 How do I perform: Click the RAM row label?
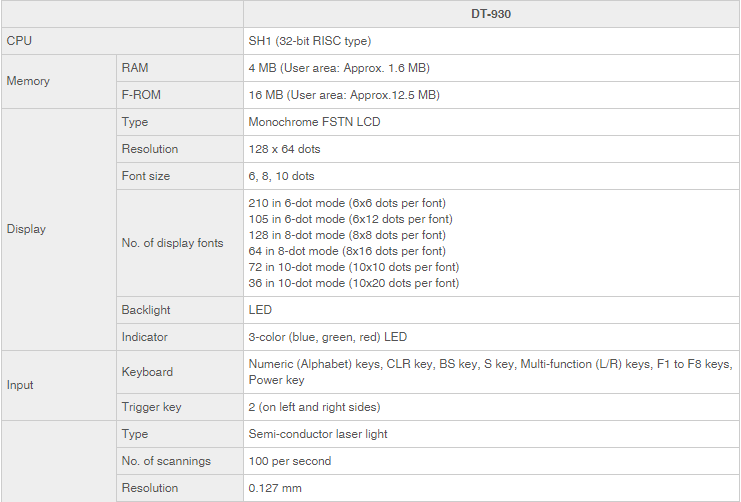(135, 68)
